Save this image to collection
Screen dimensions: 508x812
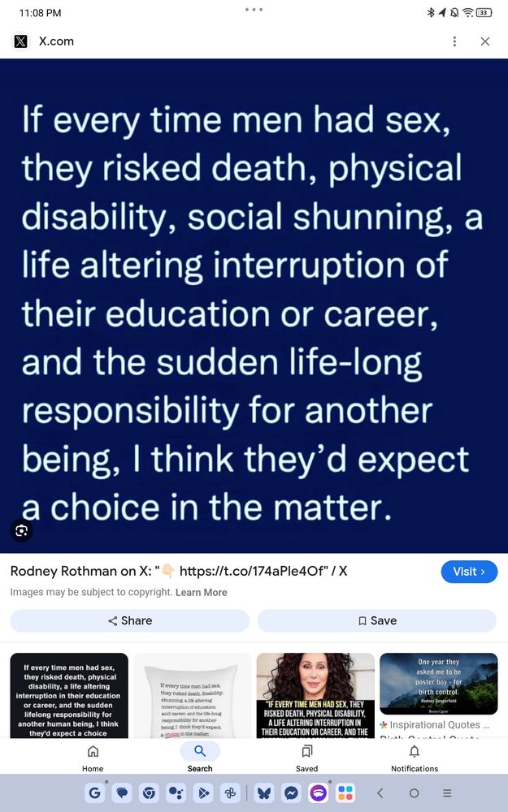point(377,620)
